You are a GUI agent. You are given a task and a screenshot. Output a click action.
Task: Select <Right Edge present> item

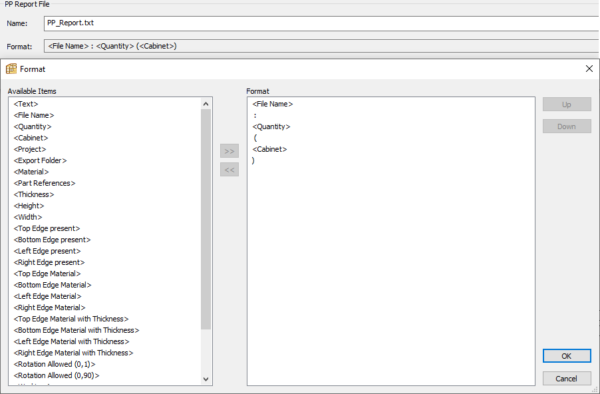(x=49, y=262)
